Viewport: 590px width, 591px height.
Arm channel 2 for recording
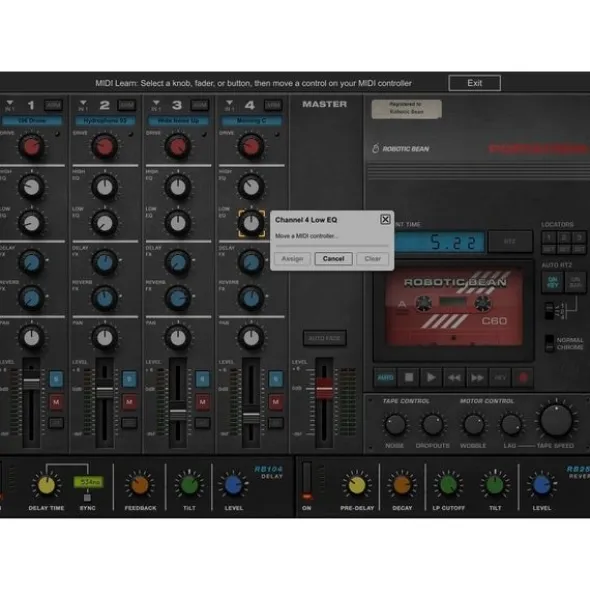[x=127, y=105]
